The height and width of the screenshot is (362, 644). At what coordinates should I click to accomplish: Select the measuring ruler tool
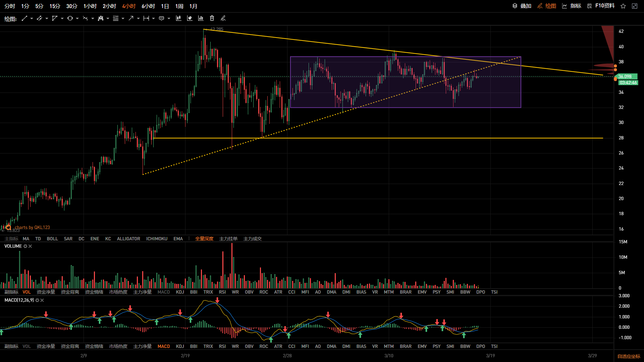point(146,18)
